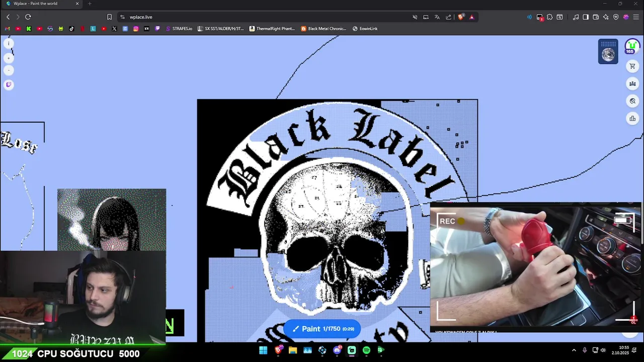This screenshot has width=644, height=362.
Task: Open the alliance people icon
Action: 632,83
